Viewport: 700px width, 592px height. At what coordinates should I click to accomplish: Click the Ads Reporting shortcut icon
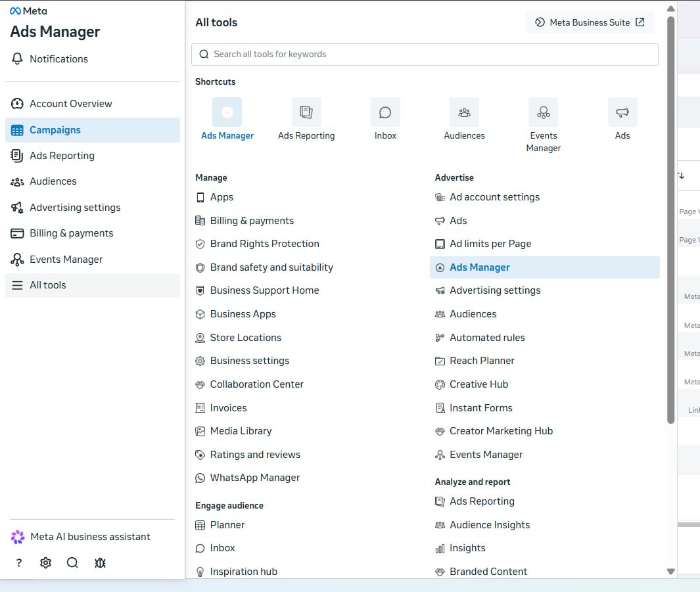pyautogui.click(x=306, y=112)
